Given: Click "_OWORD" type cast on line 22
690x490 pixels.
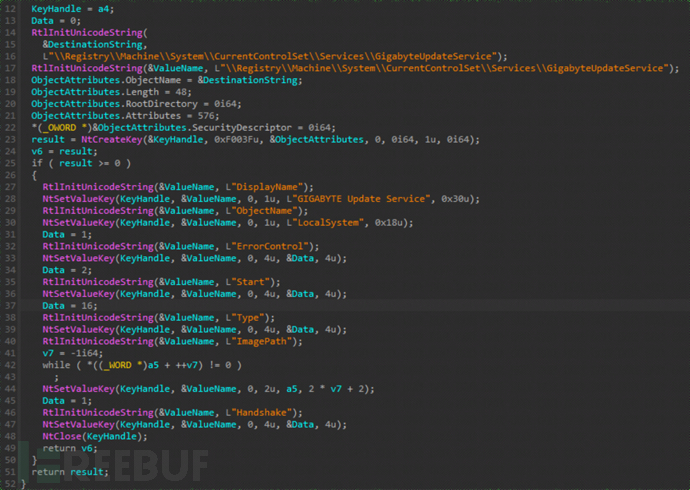Looking at the screenshot, I should [x=59, y=128].
